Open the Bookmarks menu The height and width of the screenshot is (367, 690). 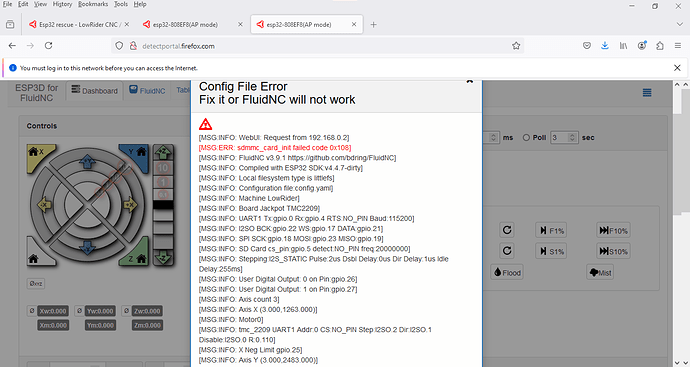pos(93,4)
